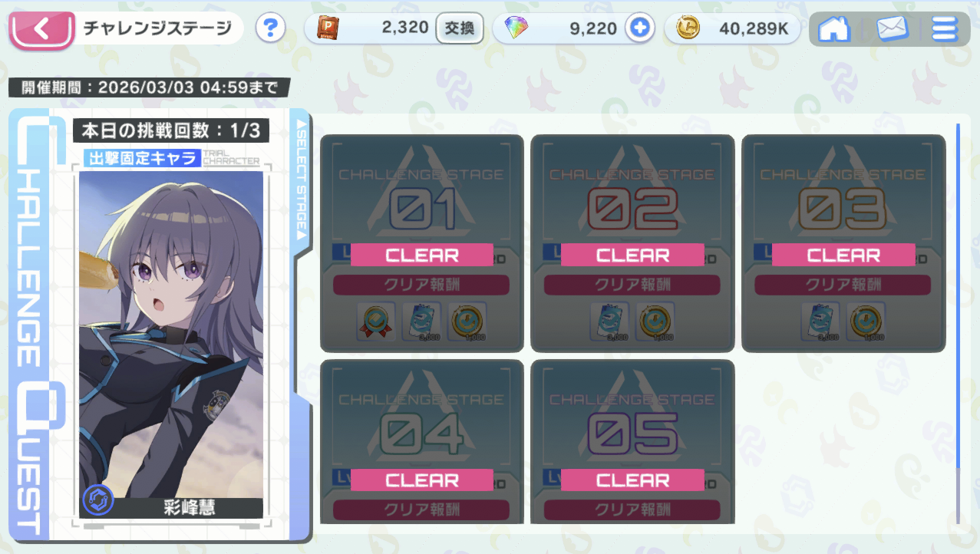Open the blue question mark help
The width and height of the screenshot is (980, 554).
pyautogui.click(x=270, y=29)
